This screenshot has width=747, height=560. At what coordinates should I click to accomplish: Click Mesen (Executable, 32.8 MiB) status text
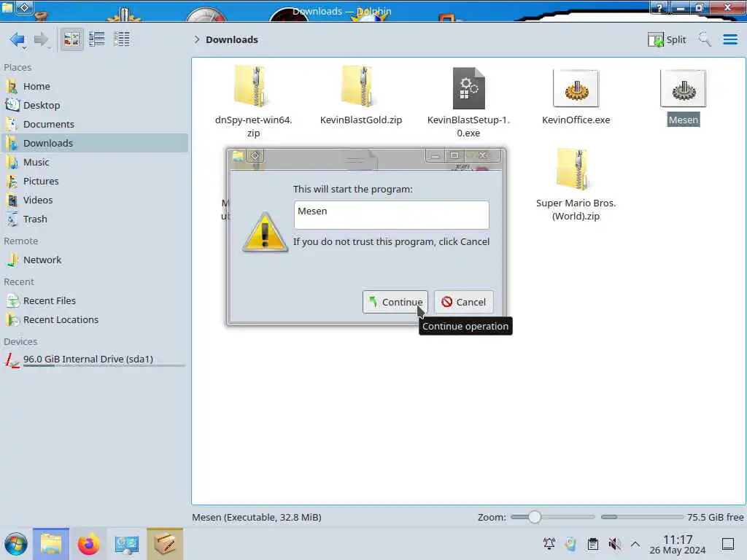256,517
